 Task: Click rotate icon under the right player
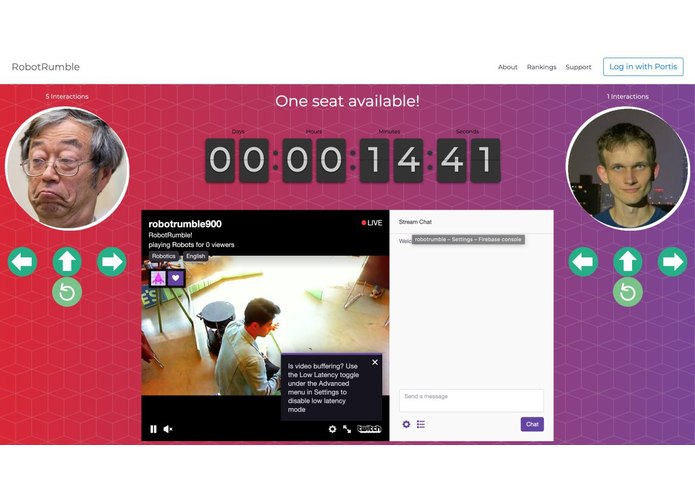(628, 292)
